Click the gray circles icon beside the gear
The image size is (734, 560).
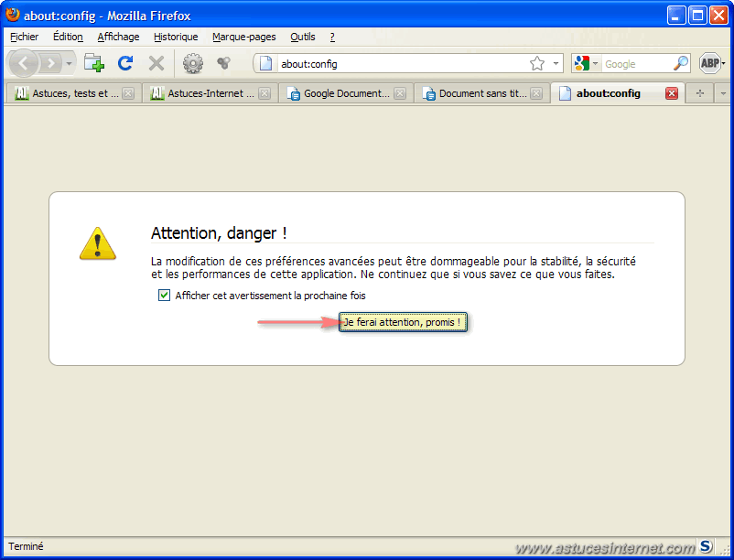coord(223,63)
